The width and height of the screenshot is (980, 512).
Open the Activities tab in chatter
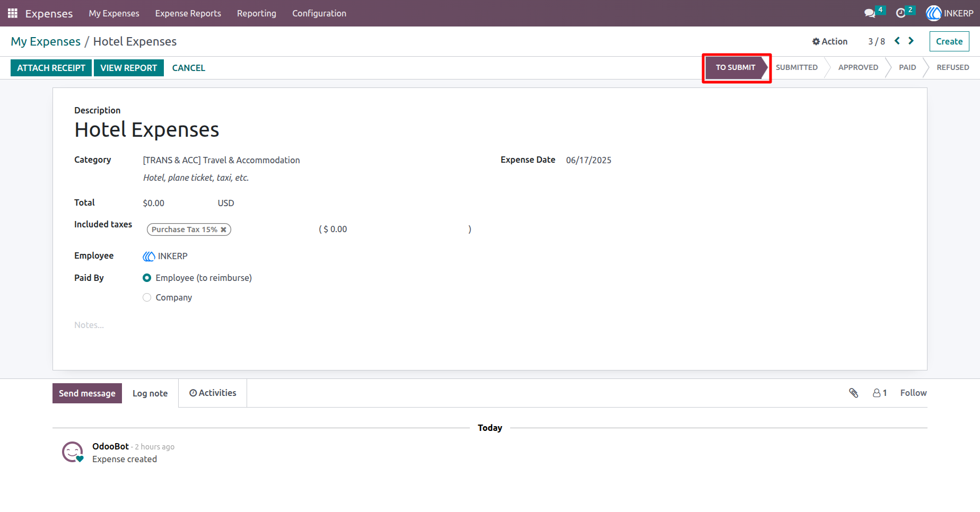coord(213,393)
